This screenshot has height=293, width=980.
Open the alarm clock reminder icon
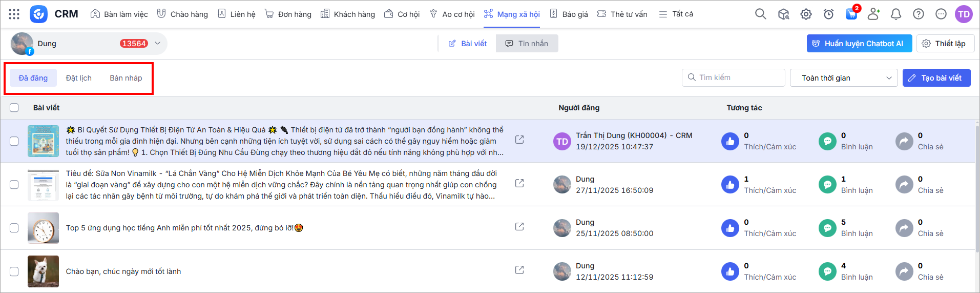tap(828, 14)
